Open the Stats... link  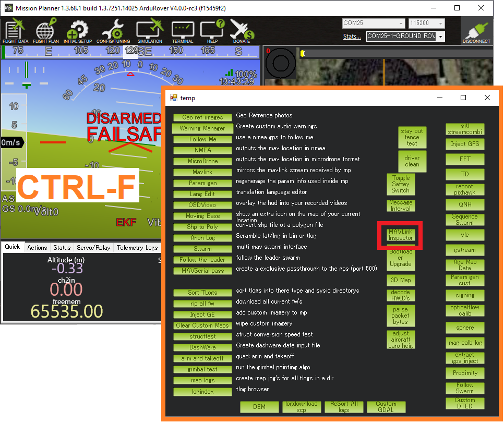352,37
